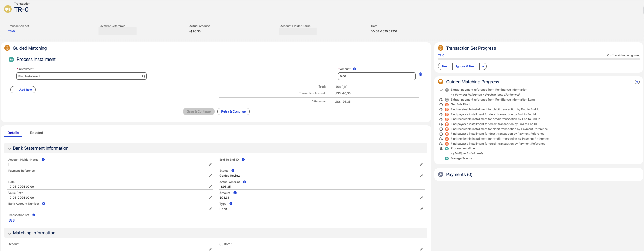The image size is (644, 251).
Task: Click the Amount field info icon
Action: point(354,69)
